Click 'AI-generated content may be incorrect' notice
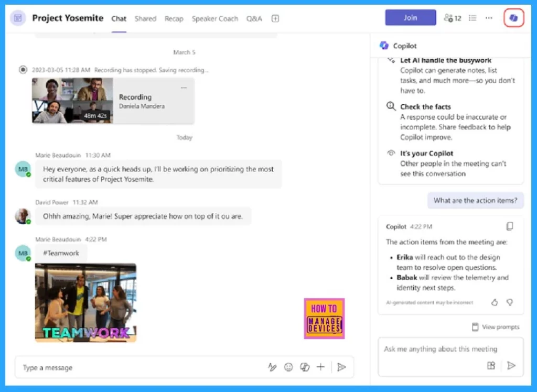The height and width of the screenshot is (392, 537). point(429,302)
